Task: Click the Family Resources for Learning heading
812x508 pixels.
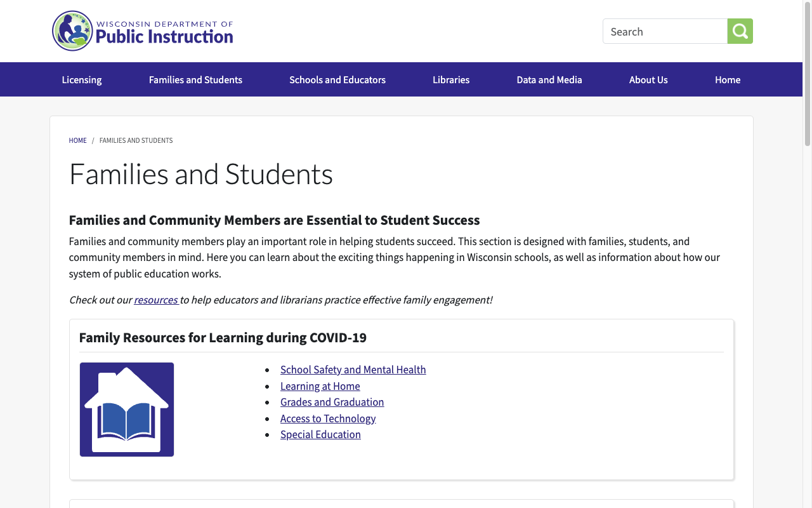Action: [223, 337]
